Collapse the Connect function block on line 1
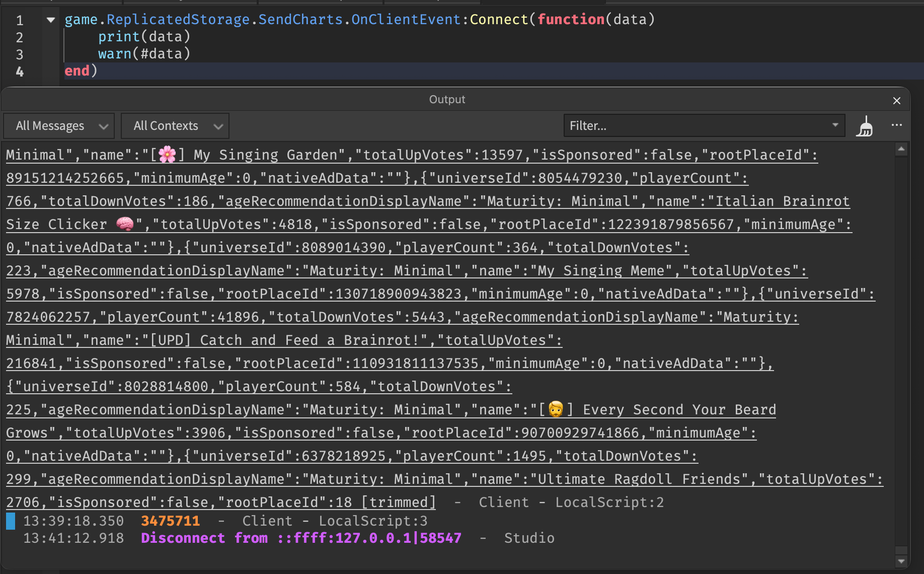 (x=50, y=20)
